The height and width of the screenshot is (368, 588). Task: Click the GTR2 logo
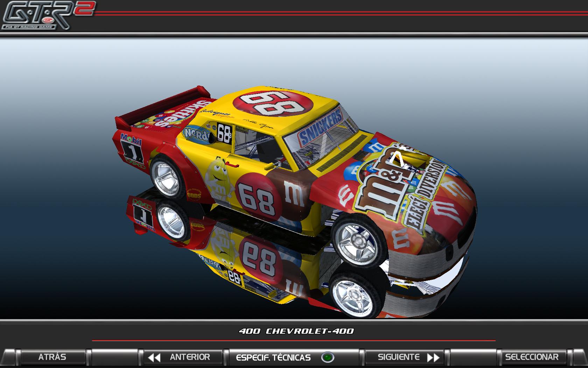[x=48, y=15]
